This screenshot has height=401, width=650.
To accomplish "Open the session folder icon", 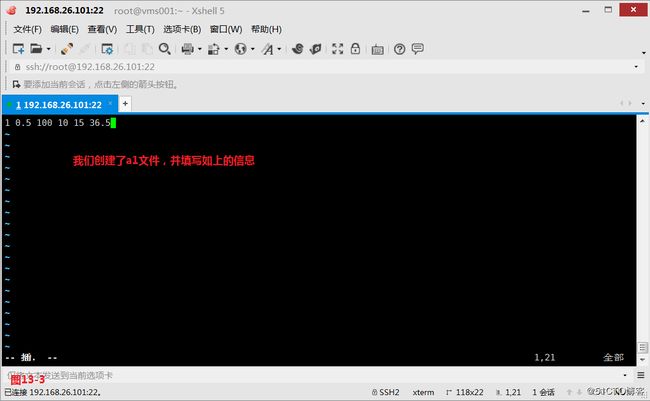I will tap(36, 49).
